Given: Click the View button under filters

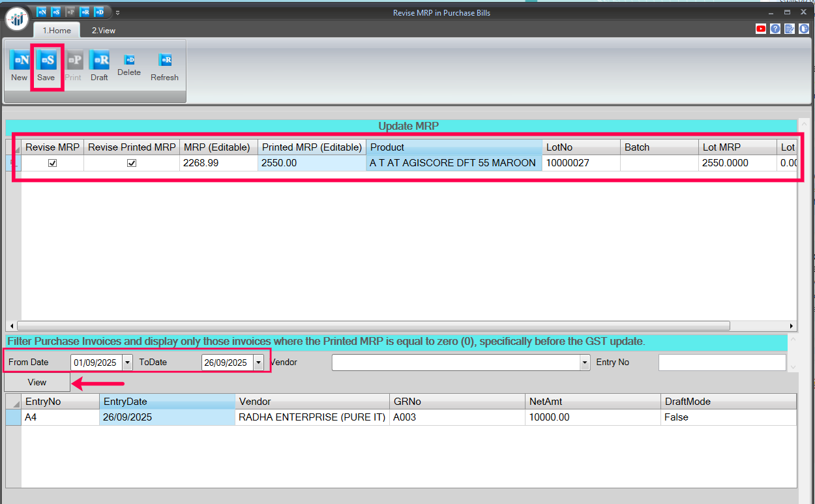Looking at the screenshot, I should point(37,383).
